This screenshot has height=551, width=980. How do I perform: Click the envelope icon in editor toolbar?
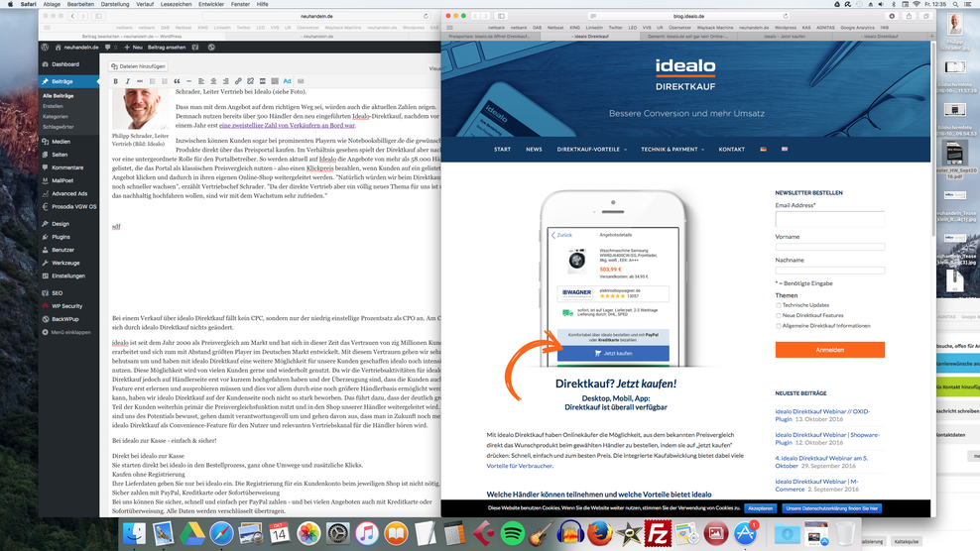point(301,81)
